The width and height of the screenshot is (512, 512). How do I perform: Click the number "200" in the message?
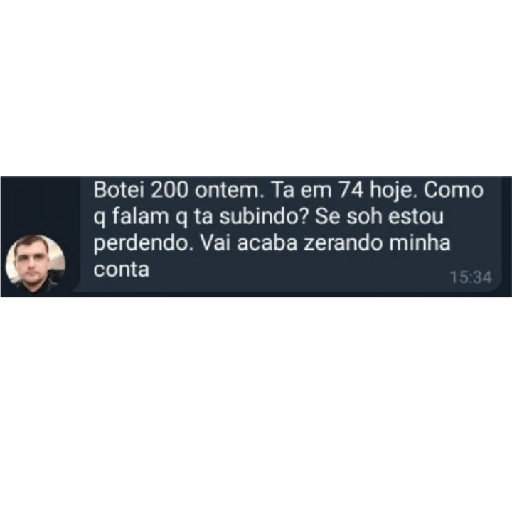[169, 190]
